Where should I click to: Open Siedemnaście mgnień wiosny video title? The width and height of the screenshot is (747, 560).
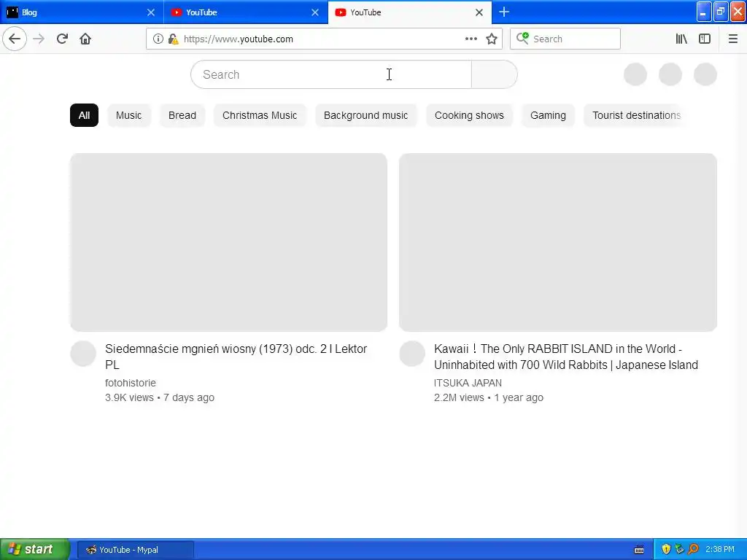pos(236,357)
